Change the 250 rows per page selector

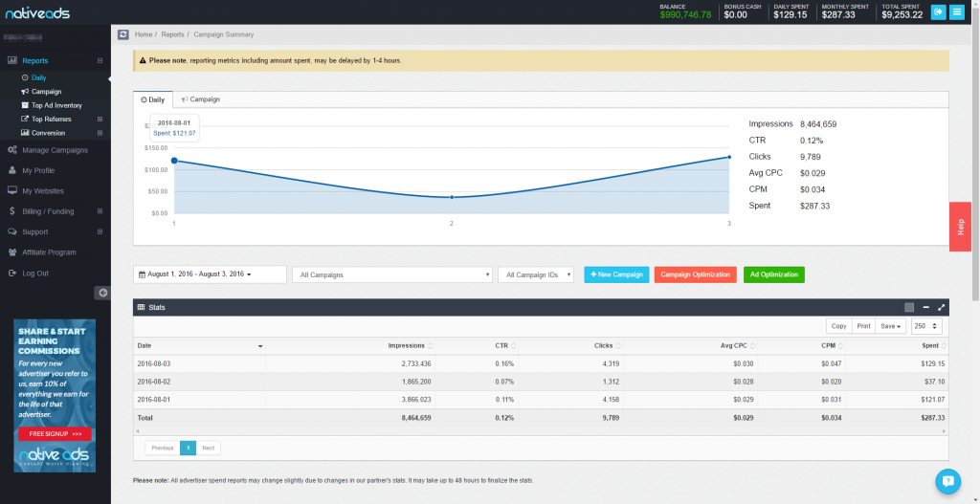926,326
